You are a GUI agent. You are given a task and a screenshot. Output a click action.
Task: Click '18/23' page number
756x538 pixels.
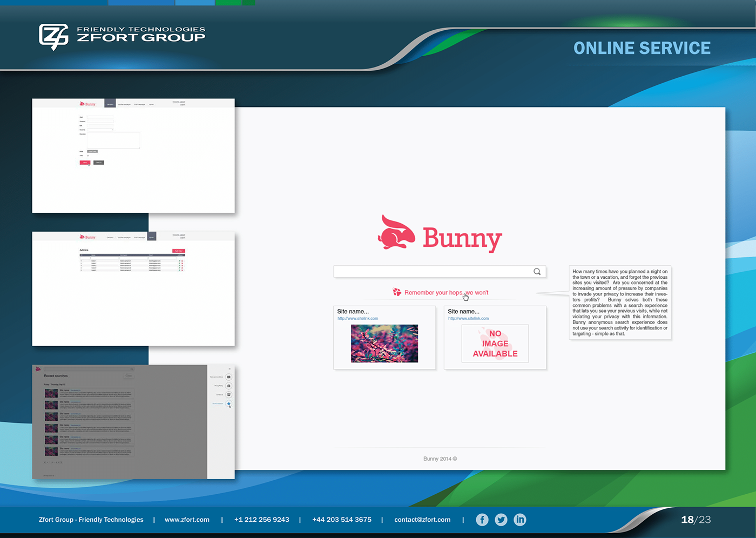(x=696, y=520)
